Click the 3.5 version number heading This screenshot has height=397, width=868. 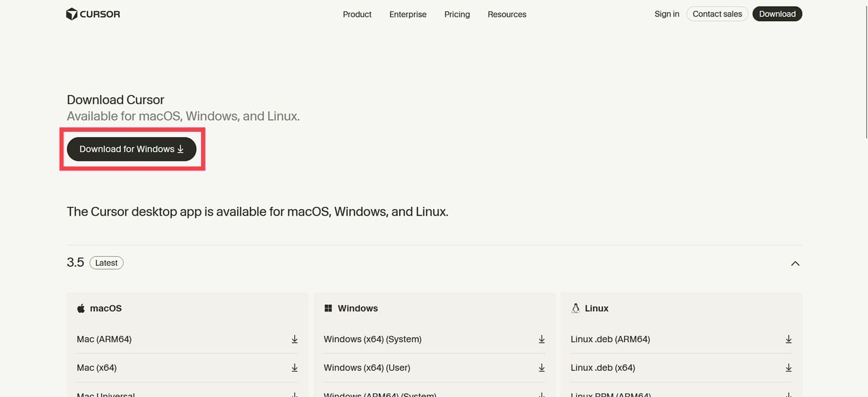76,262
